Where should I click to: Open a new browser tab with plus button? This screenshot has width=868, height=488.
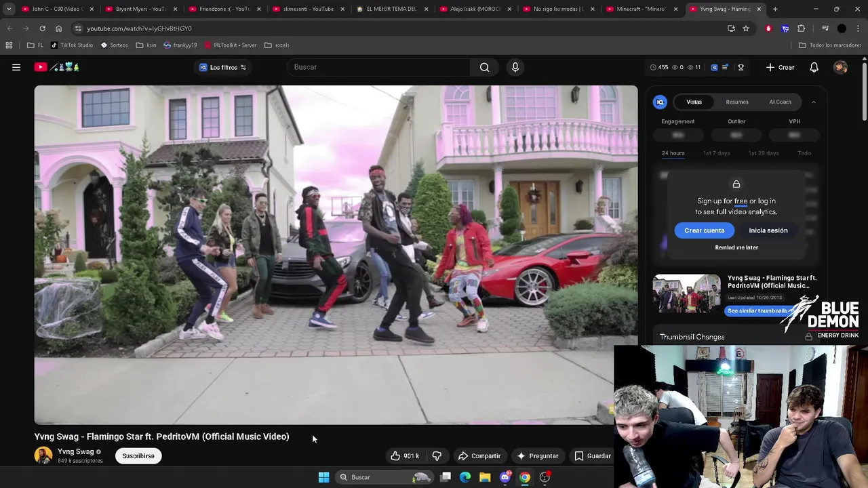click(775, 9)
